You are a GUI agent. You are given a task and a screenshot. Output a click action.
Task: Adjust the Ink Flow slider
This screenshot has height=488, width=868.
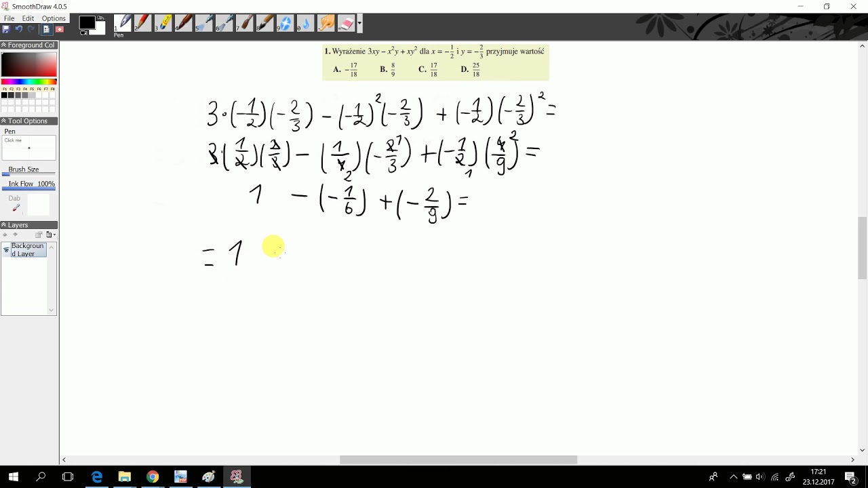29,189
